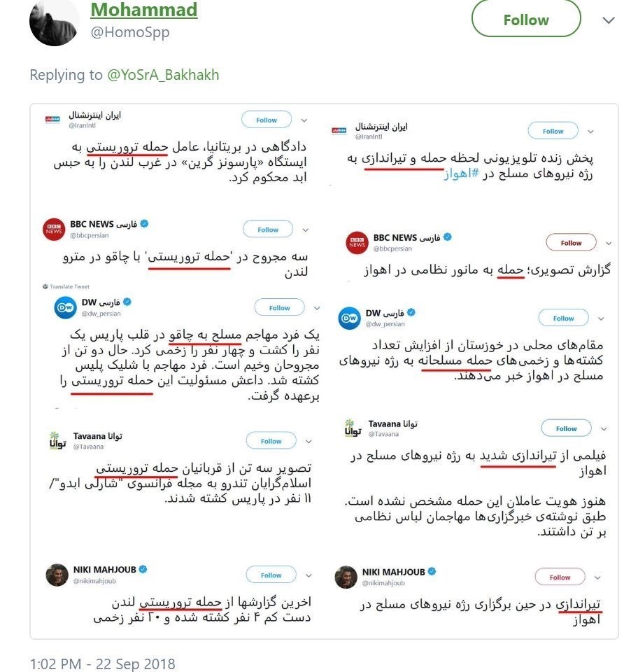Toggle red Follow button on BBC News tweet

pyautogui.click(x=571, y=243)
